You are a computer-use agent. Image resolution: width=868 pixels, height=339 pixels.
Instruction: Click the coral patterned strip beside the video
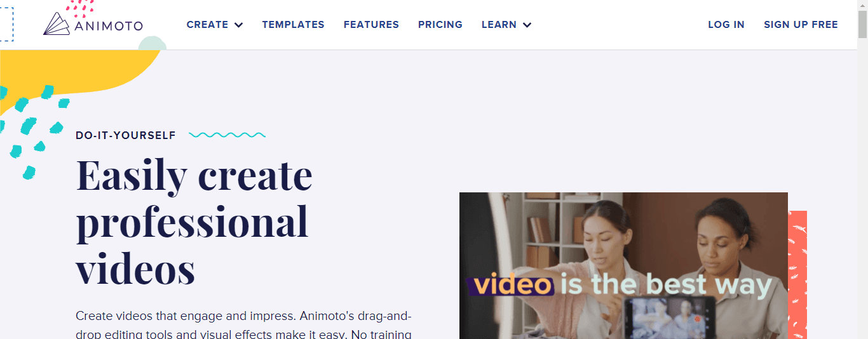797,274
